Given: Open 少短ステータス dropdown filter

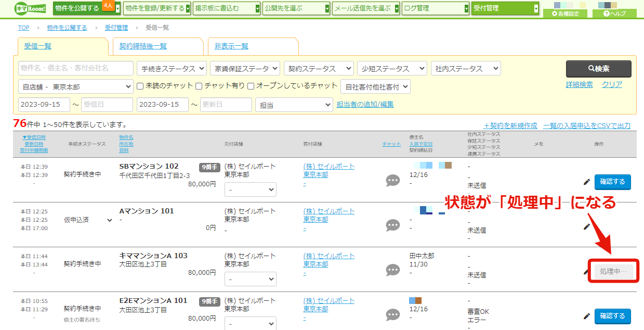Looking at the screenshot, I should (392, 69).
